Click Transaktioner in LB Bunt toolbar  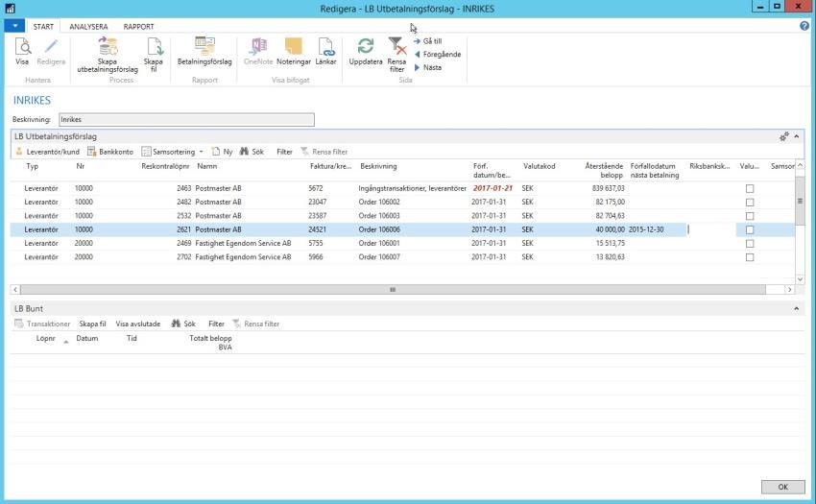[42, 324]
